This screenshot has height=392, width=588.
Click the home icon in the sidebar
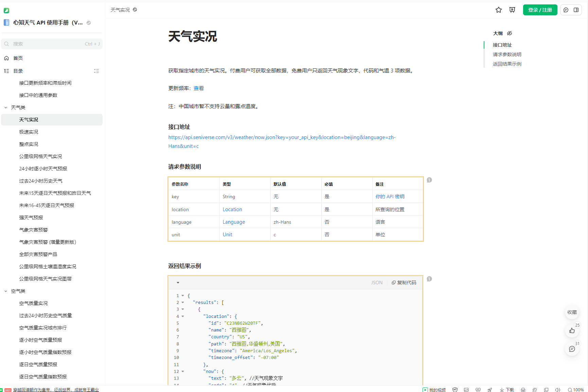(6, 58)
